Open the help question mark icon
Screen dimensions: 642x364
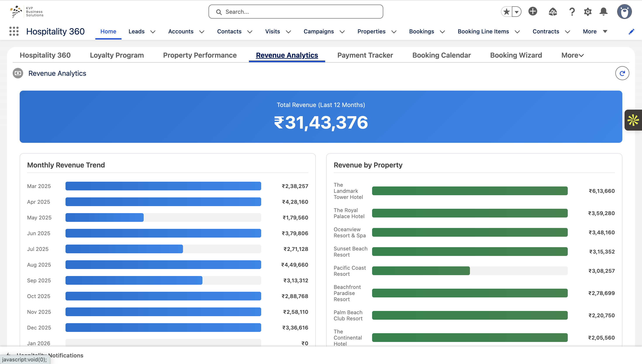click(572, 12)
